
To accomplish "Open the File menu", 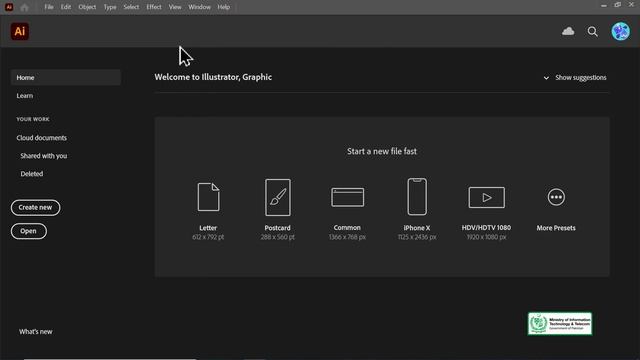I will tap(49, 7).
